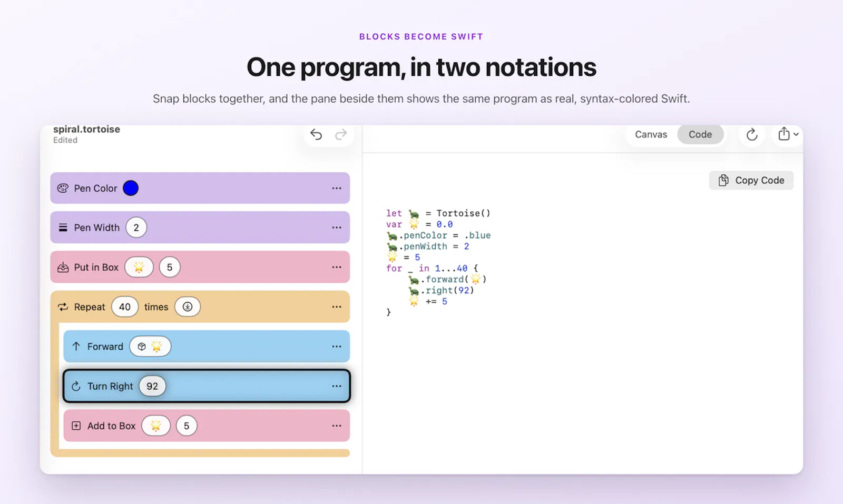The width and height of the screenshot is (843, 504).
Task: Click the '.right(92)' code line
Action: click(442, 291)
